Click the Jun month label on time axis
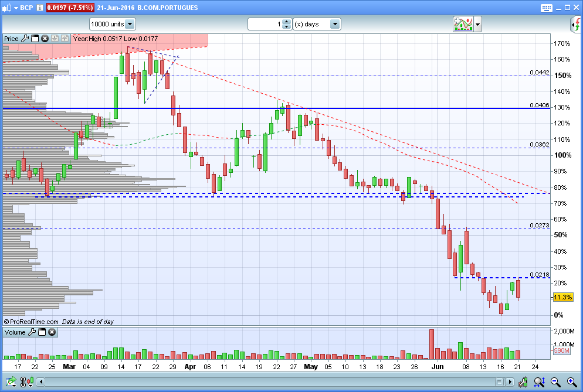The image size is (583, 392). point(438,367)
